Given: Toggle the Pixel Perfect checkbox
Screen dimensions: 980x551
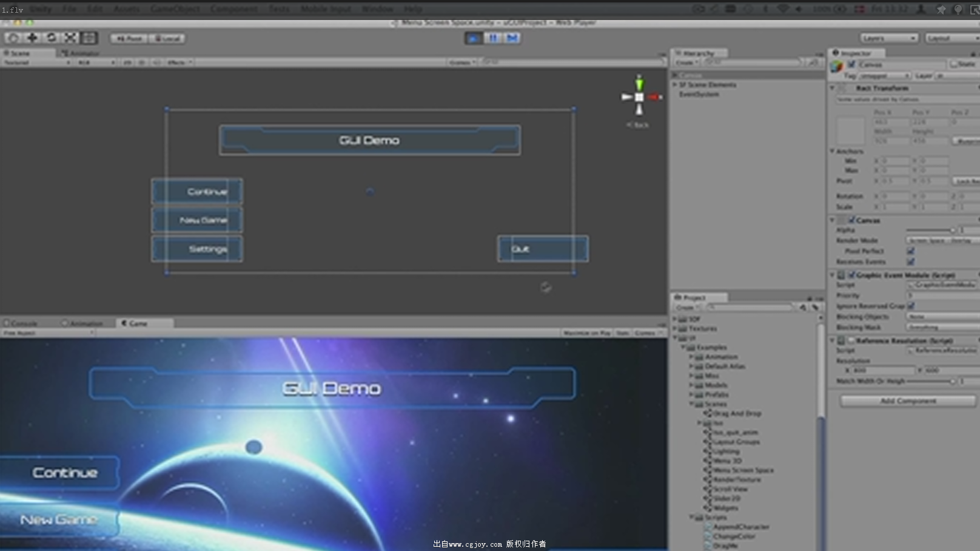Looking at the screenshot, I should coord(910,251).
